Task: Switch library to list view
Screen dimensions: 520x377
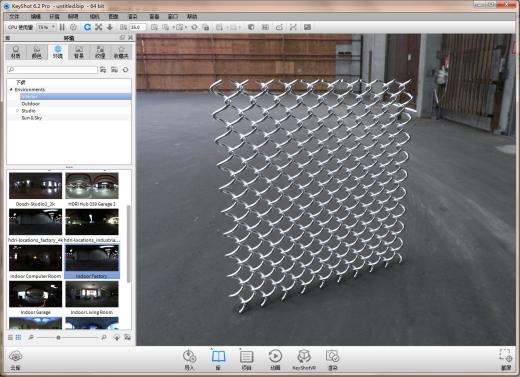Action: tap(10, 338)
